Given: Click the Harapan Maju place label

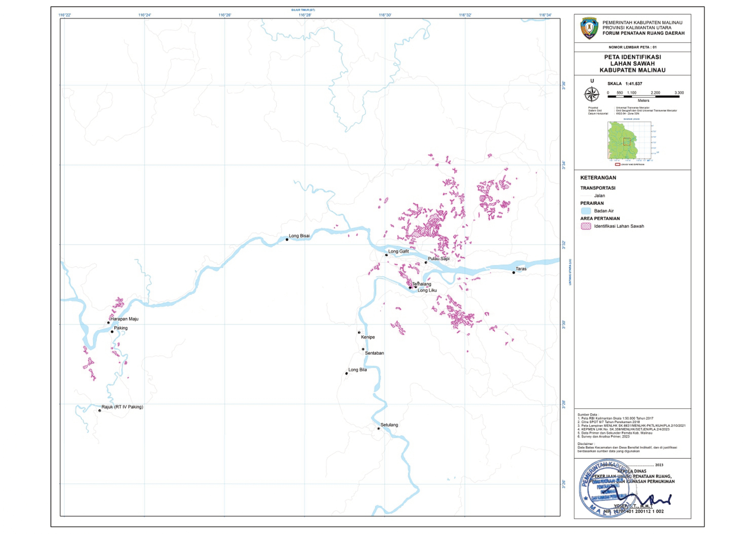Looking at the screenshot, I should pyautogui.click(x=124, y=319).
